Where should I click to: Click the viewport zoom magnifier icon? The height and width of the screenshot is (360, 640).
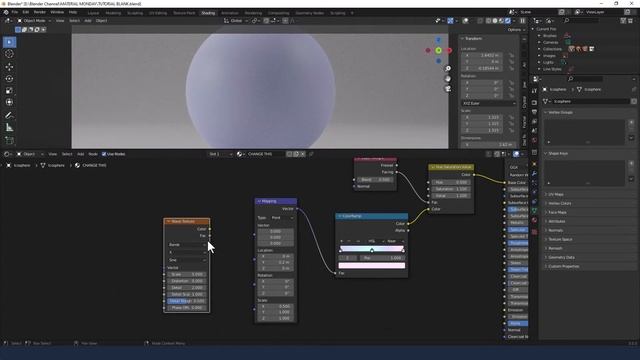(448, 69)
